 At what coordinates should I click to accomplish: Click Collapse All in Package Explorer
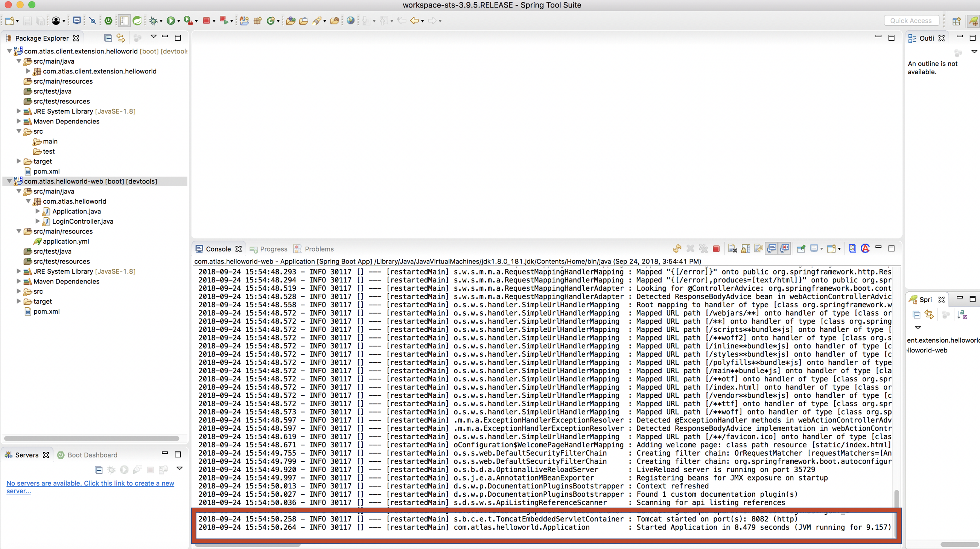(108, 38)
